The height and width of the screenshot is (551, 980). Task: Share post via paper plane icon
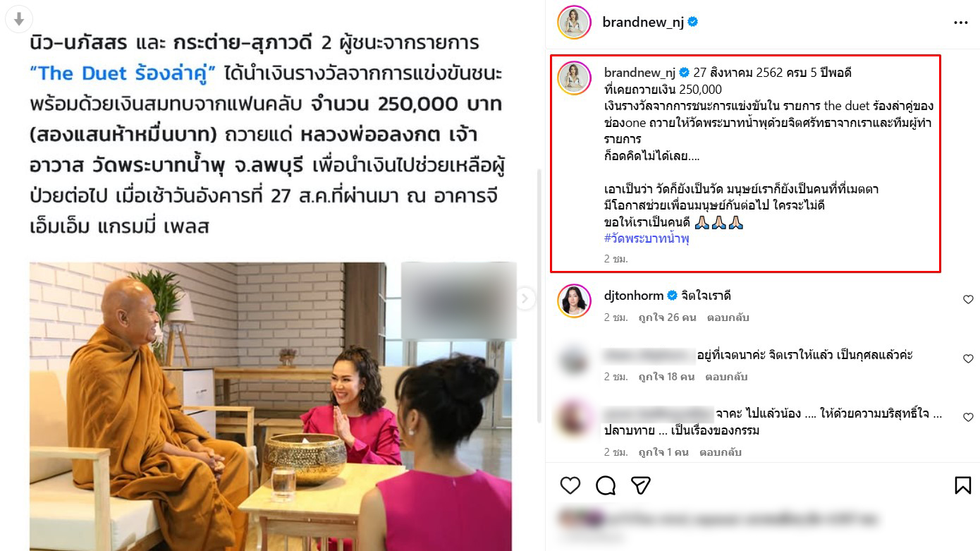click(640, 485)
